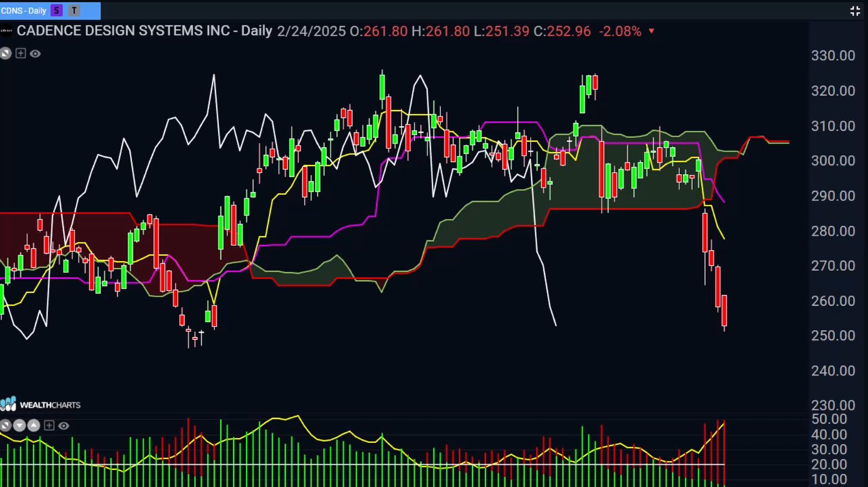
Task: Open the CADENCE DESIGN SYSTEMS INC - Daily title
Action: [x=145, y=31]
